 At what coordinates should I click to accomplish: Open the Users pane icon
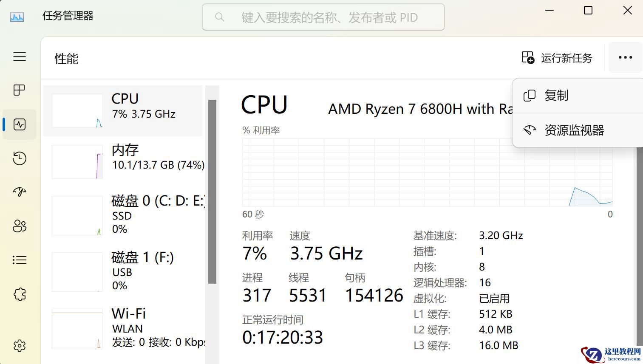point(19,226)
